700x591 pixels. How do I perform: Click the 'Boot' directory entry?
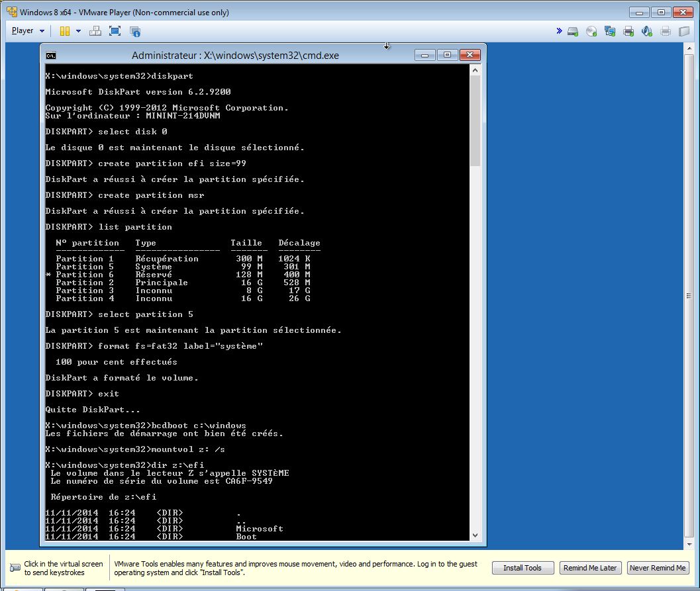pos(246,537)
